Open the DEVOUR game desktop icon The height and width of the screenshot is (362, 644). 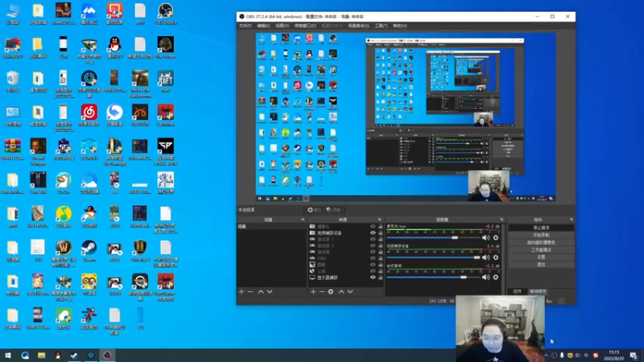coord(140,115)
